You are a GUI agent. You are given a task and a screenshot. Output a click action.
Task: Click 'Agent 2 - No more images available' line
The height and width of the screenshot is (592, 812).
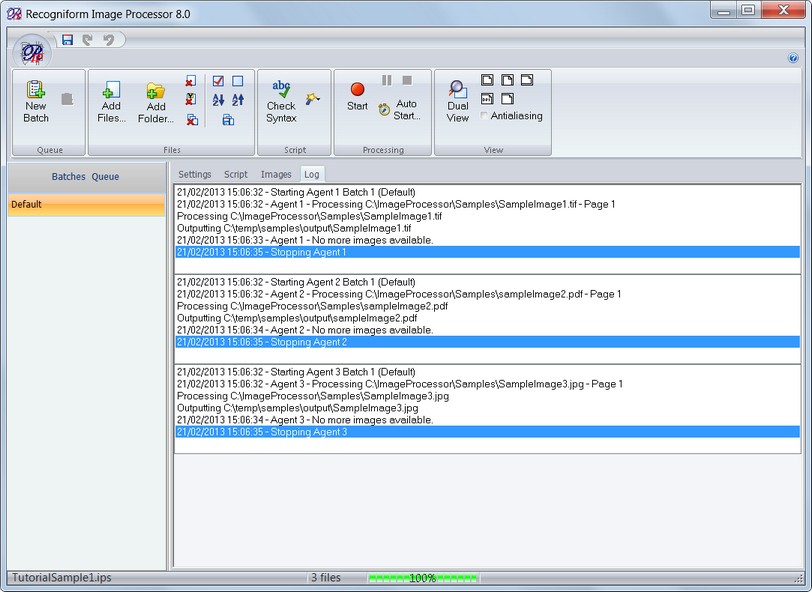[305, 330]
